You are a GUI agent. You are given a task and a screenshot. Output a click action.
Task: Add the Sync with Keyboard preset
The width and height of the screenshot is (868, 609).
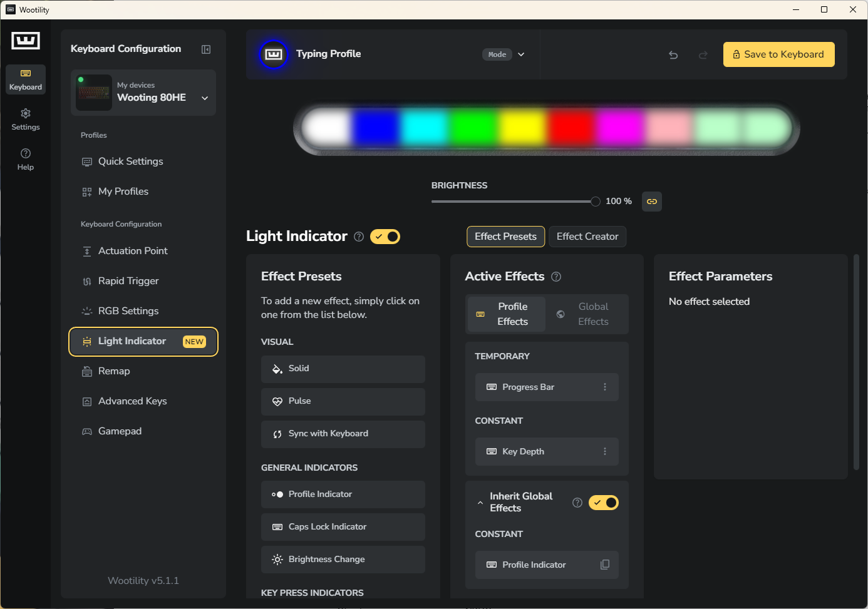343,434
